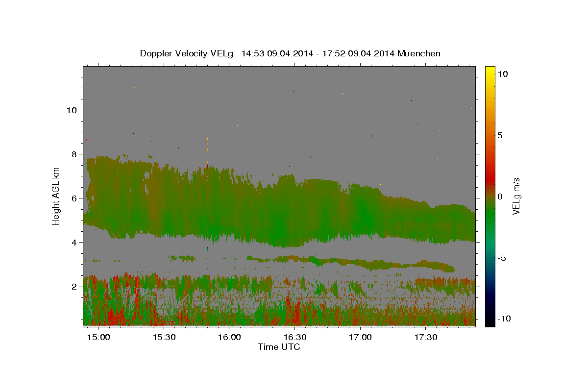Click the colorbar value 10 label
This screenshot has width=588, height=392.
pos(502,73)
